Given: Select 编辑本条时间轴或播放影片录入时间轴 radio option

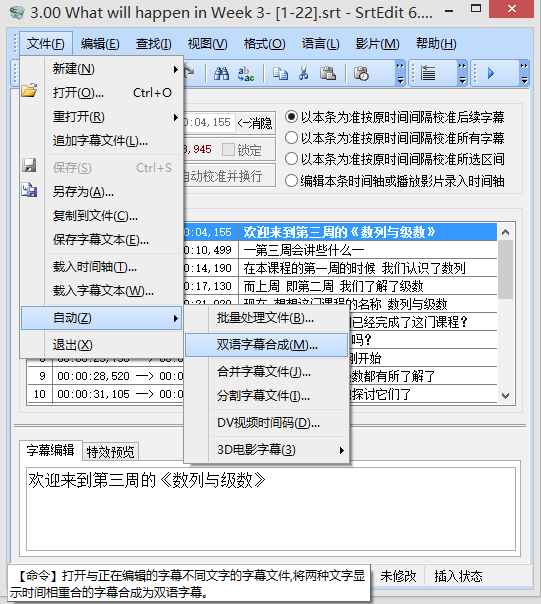Looking at the screenshot, I should (x=395, y=181).
